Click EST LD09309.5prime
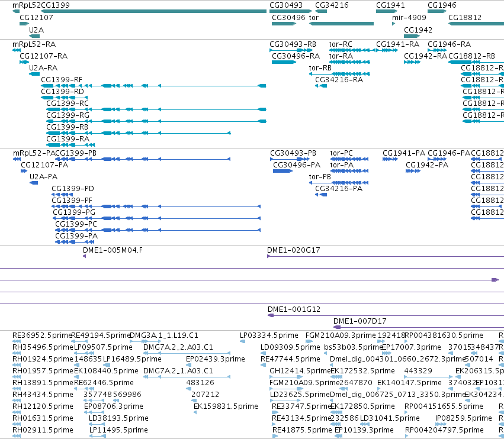This screenshot has height=439, width=504. [291, 347]
